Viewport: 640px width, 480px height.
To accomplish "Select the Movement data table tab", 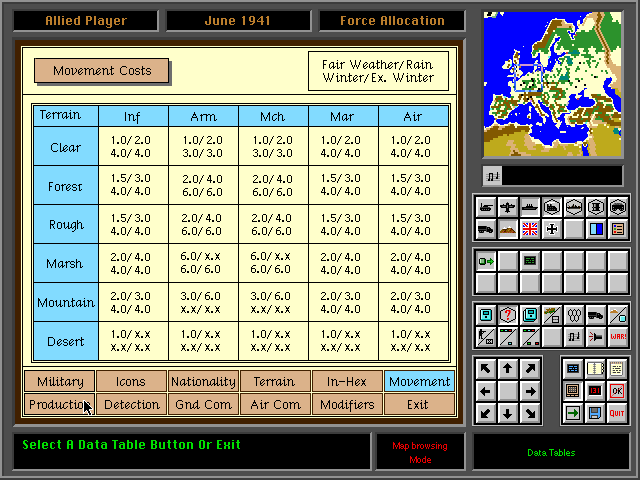I will click(419, 381).
